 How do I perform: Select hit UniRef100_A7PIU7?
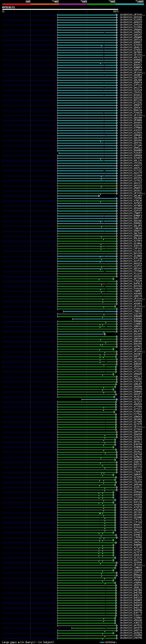tap(131, 85)
